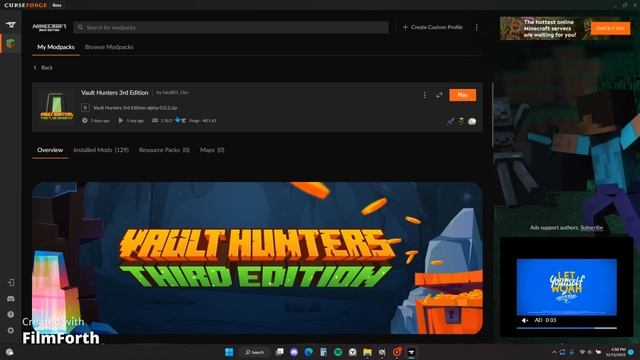Open the help question mark icon

(x=11, y=315)
